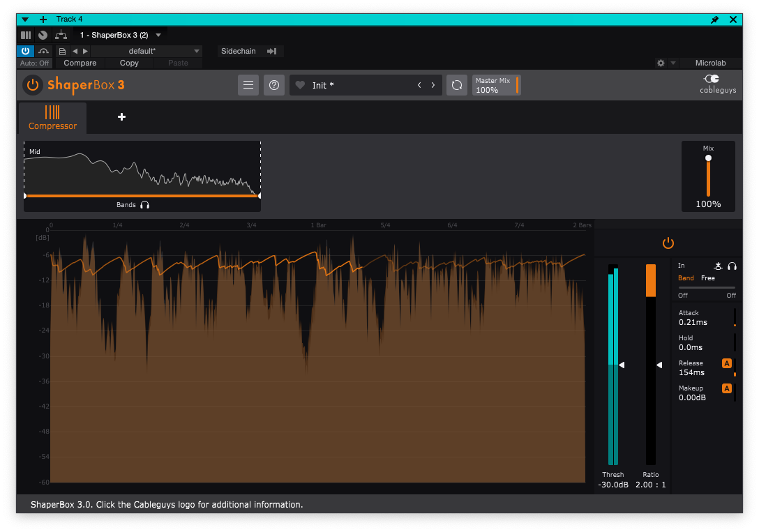This screenshot has width=759, height=532.
Task: Open the help question mark button
Action: pos(274,85)
